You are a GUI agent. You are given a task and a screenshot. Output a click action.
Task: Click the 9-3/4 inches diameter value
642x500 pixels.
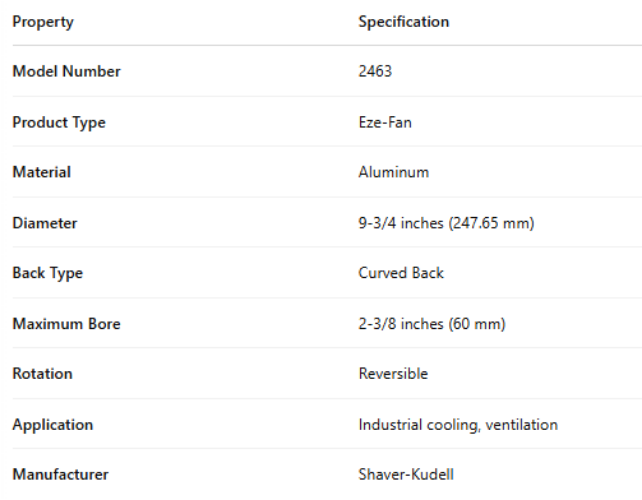pos(446,223)
